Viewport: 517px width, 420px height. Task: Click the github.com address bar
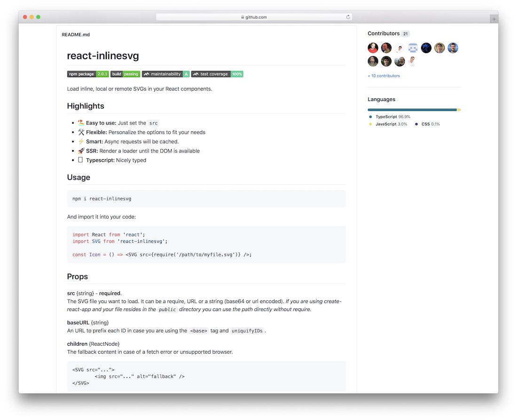click(x=254, y=17)
